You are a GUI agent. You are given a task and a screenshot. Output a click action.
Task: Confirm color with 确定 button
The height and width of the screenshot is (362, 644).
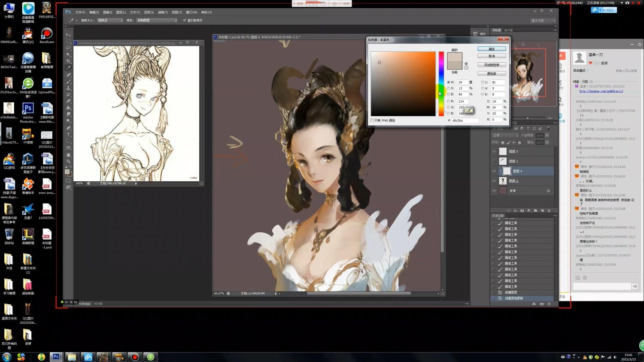[492, 49]
